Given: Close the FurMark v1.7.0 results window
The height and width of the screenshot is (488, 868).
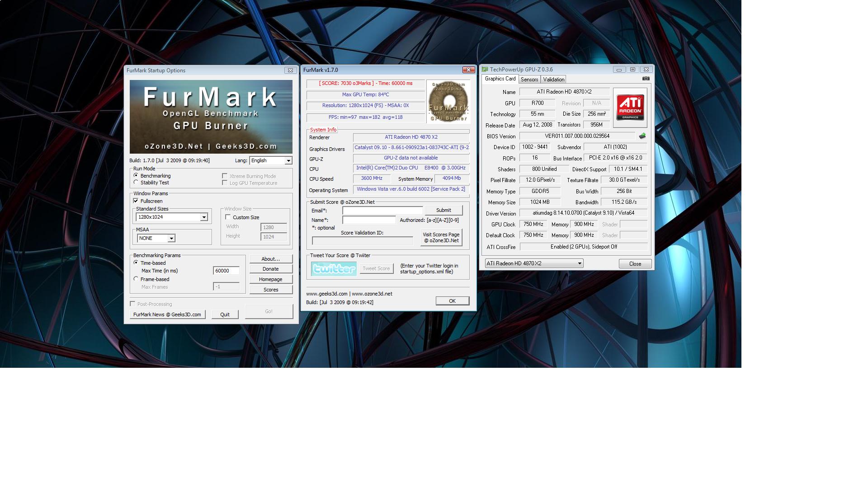Looking at the screenshot, I should coord(468,70).
